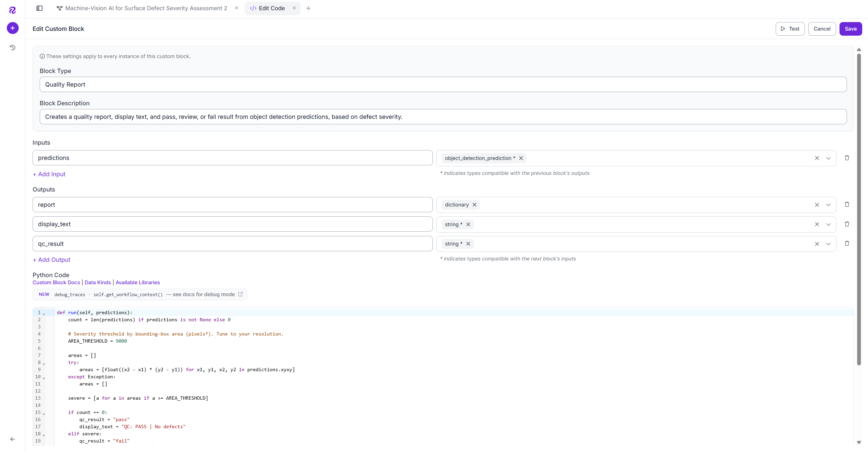868x452 pixels.
Task: Open the history icon in sidebar
Action: coord(13,48)
